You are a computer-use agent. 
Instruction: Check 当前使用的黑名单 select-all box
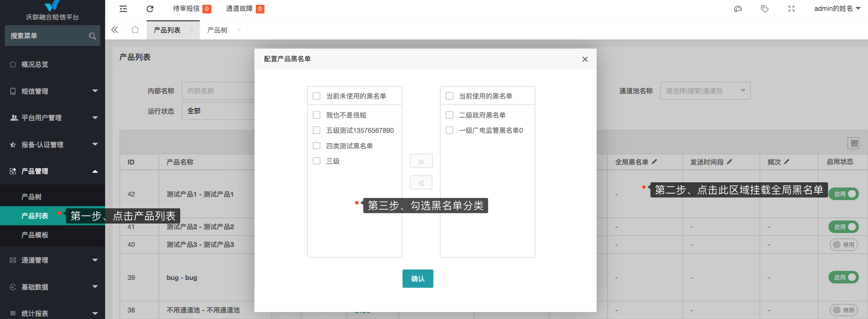(449, 96)
